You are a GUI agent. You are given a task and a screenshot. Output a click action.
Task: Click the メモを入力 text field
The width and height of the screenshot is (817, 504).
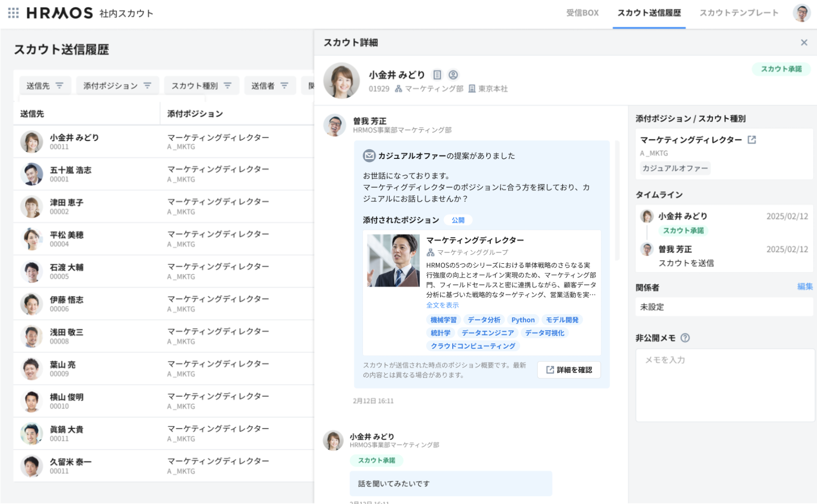tap(724, 385)
